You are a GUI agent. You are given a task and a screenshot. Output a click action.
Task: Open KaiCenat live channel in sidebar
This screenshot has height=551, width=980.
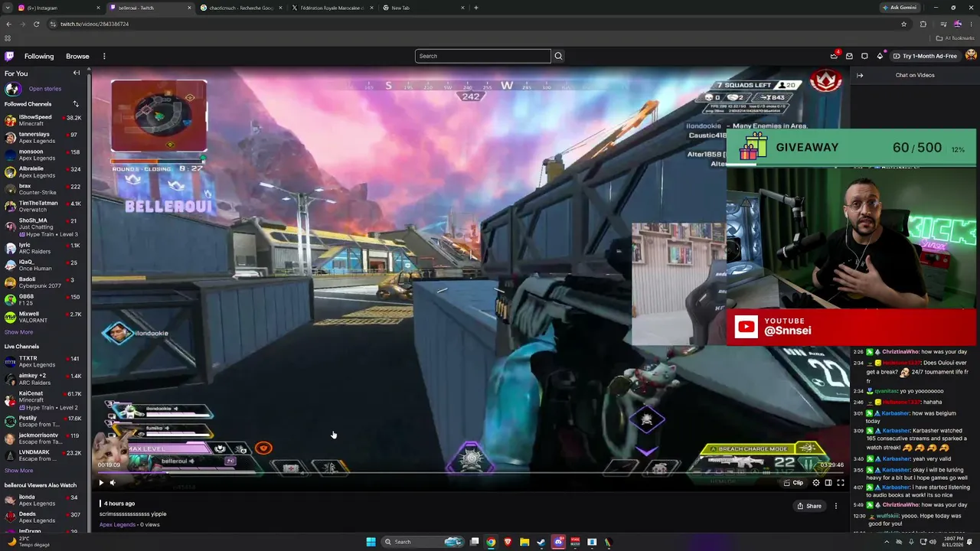[44, 399]
